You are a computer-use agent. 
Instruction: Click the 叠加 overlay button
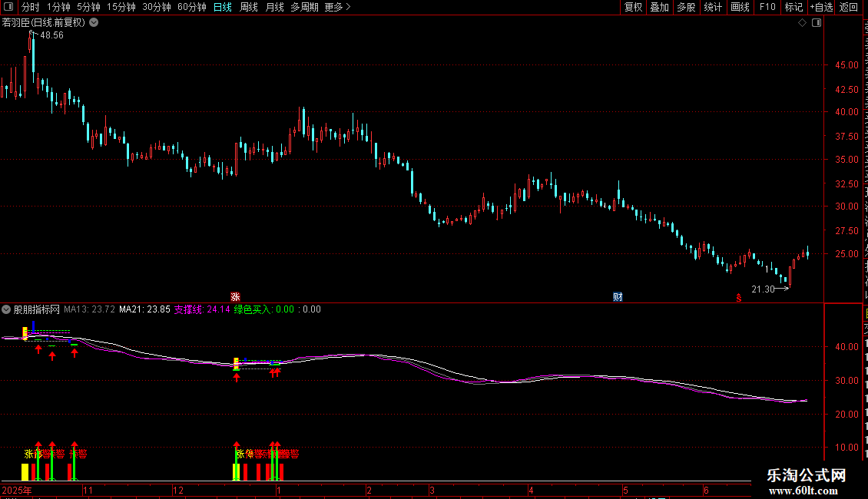click(x=659, y=7)
